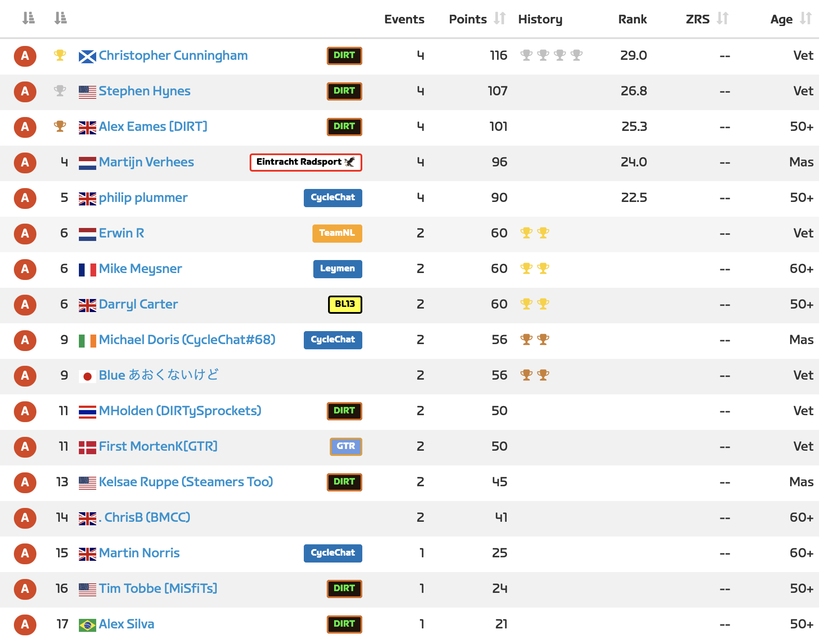Click Christopher Cunningham's gold trophy icon
The height and width of the screenshot is (644, 826).
pyautogui.click(x=60, y=55)
